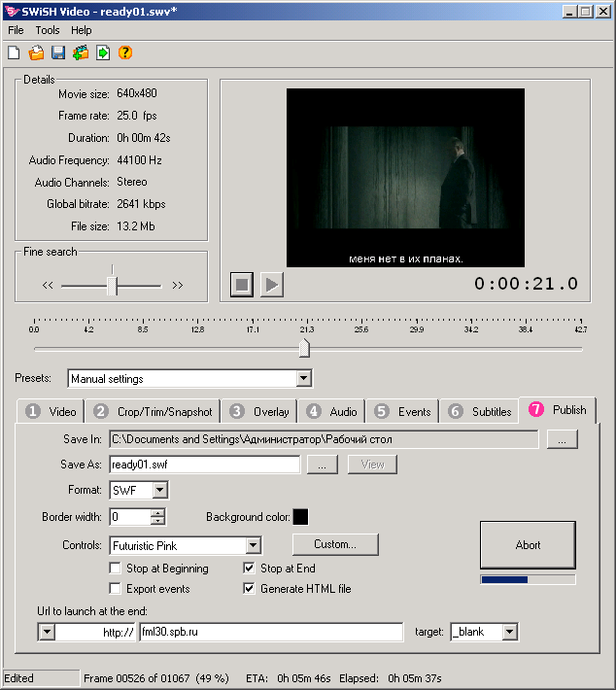Select the Publish tab
Viewport: 616px width, 690px height.
558,410
